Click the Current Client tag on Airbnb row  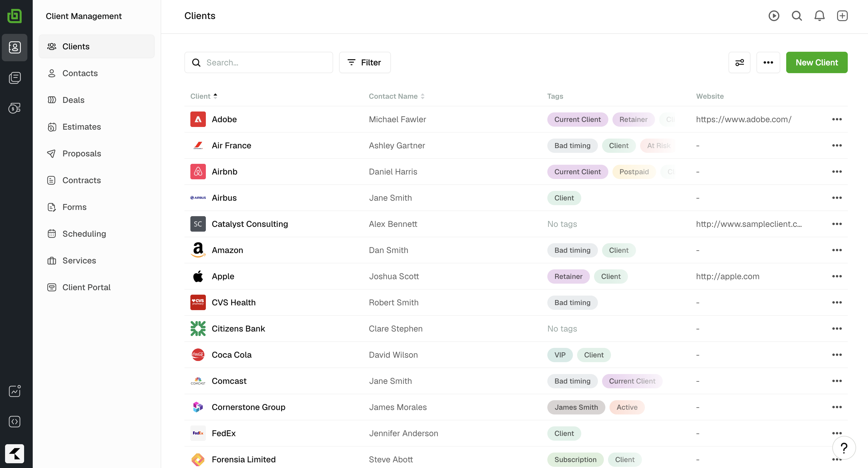point(577,172)
